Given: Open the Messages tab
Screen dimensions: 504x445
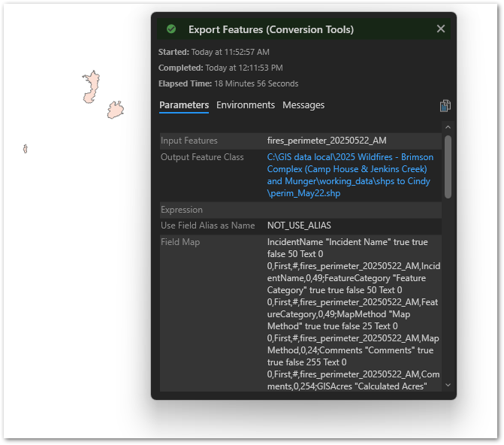Looking at the screenshot, I should point(303,105).
